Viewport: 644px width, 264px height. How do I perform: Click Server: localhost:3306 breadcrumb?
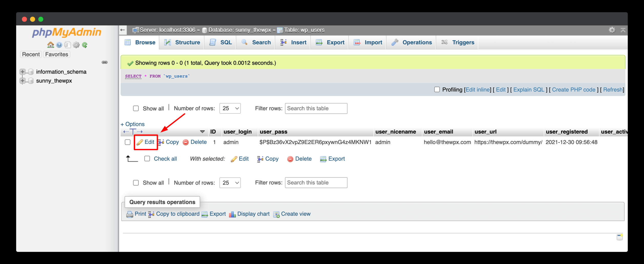click(167, 30)
